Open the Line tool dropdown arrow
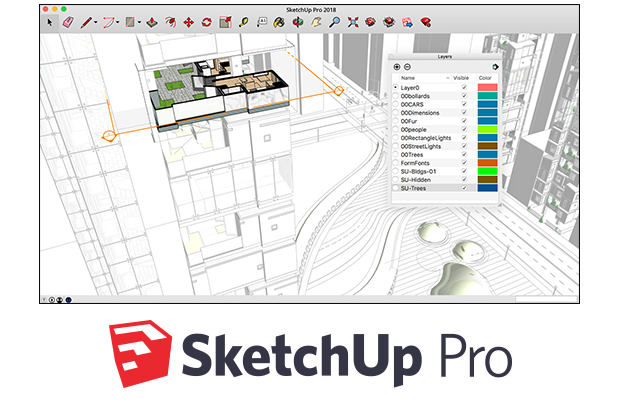The image size is (620, 400). tap(96, 20)
